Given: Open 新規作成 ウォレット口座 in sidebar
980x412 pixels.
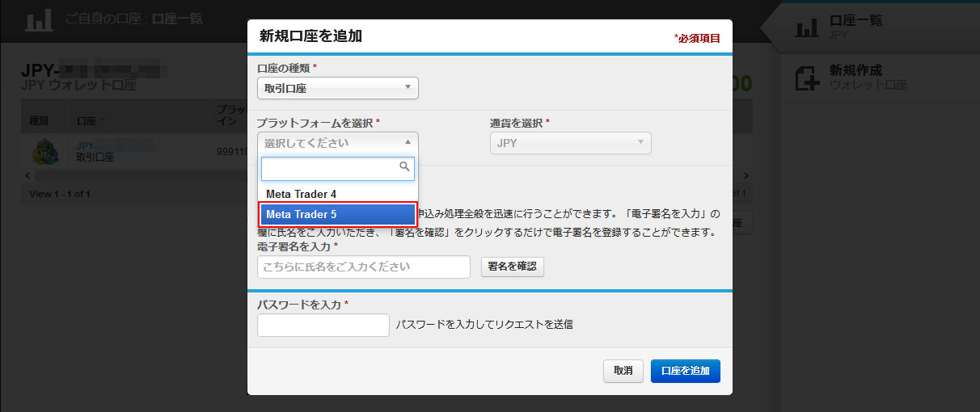Looking at the screenshot, I should (x=881, y=78).
